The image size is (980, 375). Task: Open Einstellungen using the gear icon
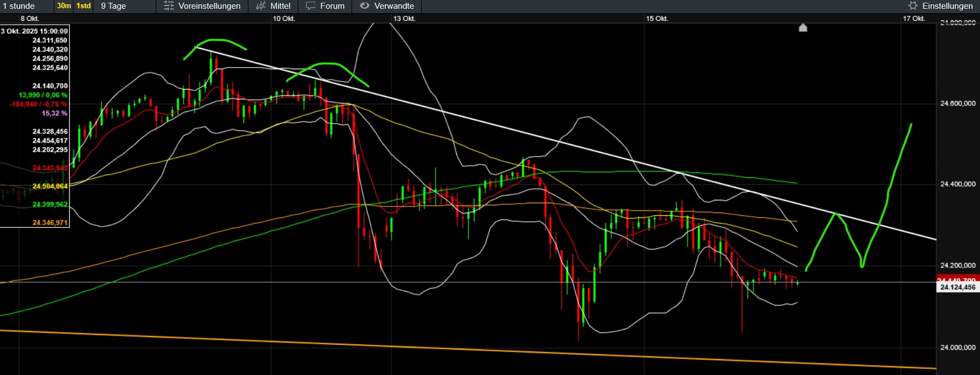(913, 6)
